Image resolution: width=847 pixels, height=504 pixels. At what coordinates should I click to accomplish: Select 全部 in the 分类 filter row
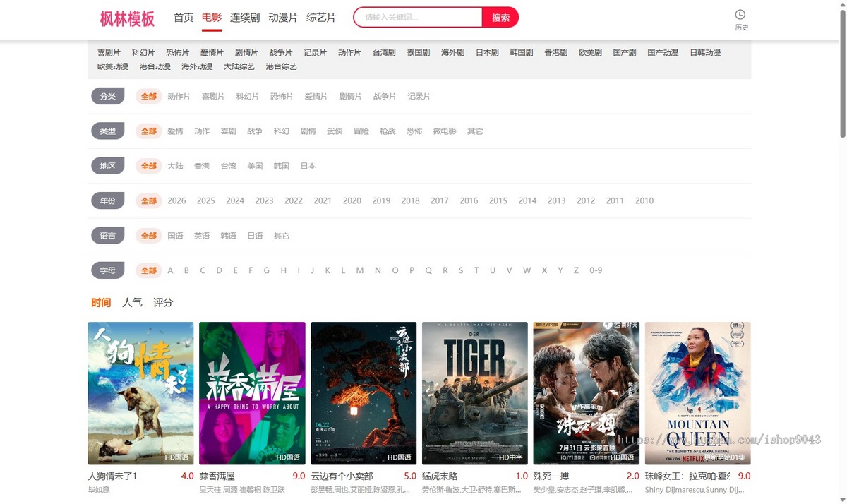149,96
